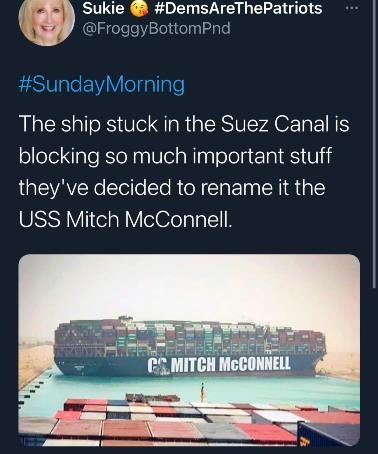This screenshot has width=378, height=454.
Task: Click the person standing on foreground containers
Action: coord(202,392)
